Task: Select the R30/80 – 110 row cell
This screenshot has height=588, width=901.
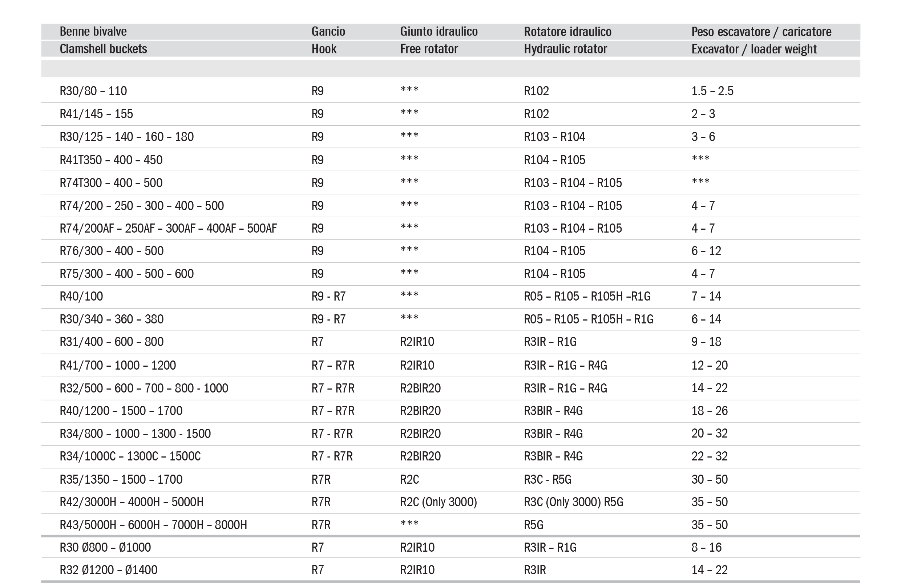Action: (x=93, y=91)
